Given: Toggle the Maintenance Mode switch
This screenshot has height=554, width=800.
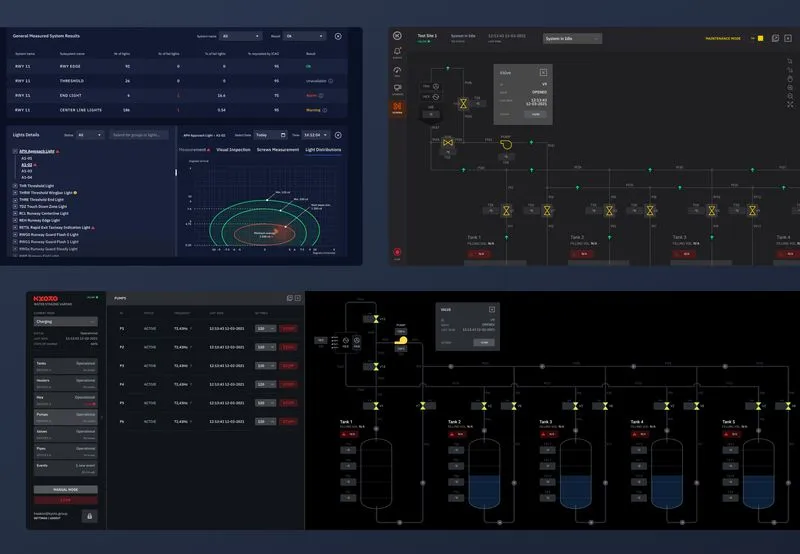Looking at the screenshot, I should click(x=760, y=38).
